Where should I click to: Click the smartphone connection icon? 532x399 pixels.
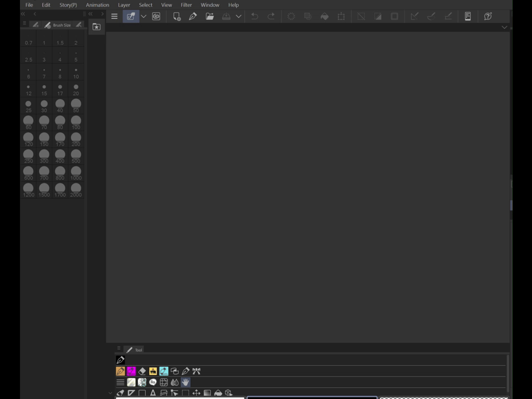tap(468, 17)
